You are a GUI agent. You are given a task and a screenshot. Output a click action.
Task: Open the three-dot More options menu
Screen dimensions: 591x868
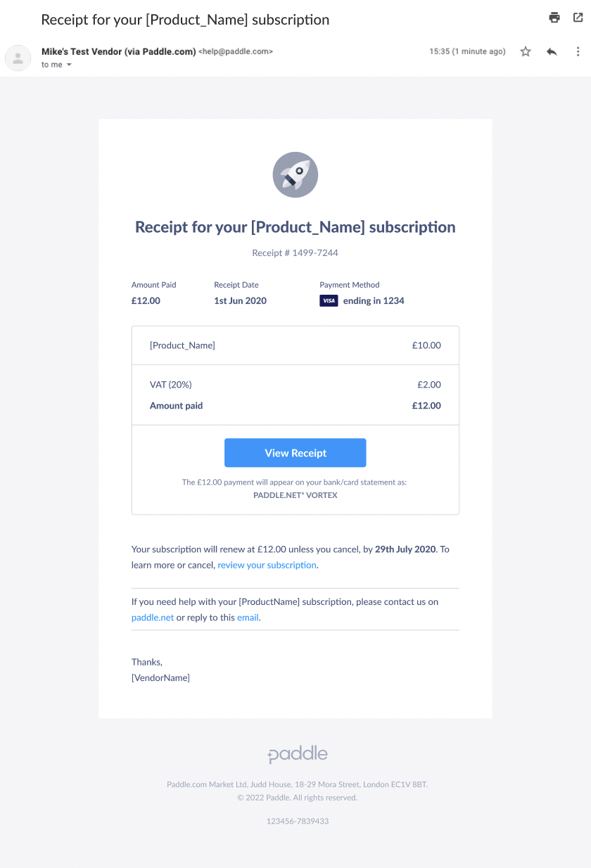point(578,51)
